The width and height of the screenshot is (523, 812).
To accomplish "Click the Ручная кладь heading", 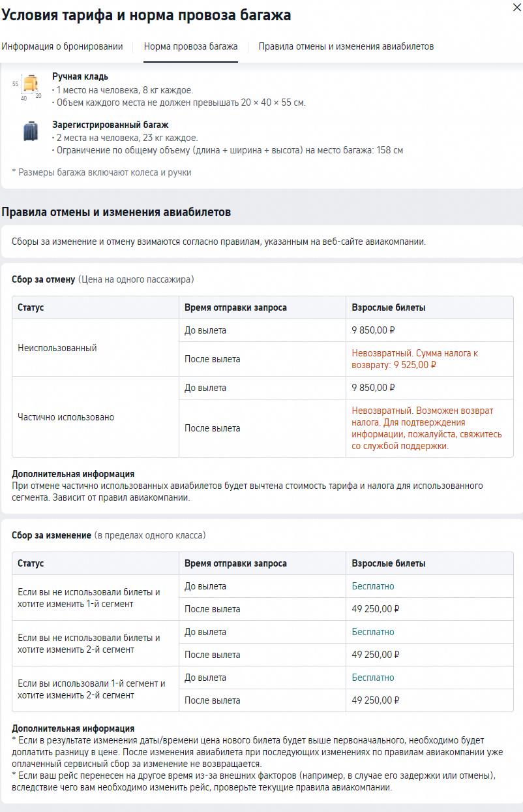I will pyautogui.click(x=80, y=77).
